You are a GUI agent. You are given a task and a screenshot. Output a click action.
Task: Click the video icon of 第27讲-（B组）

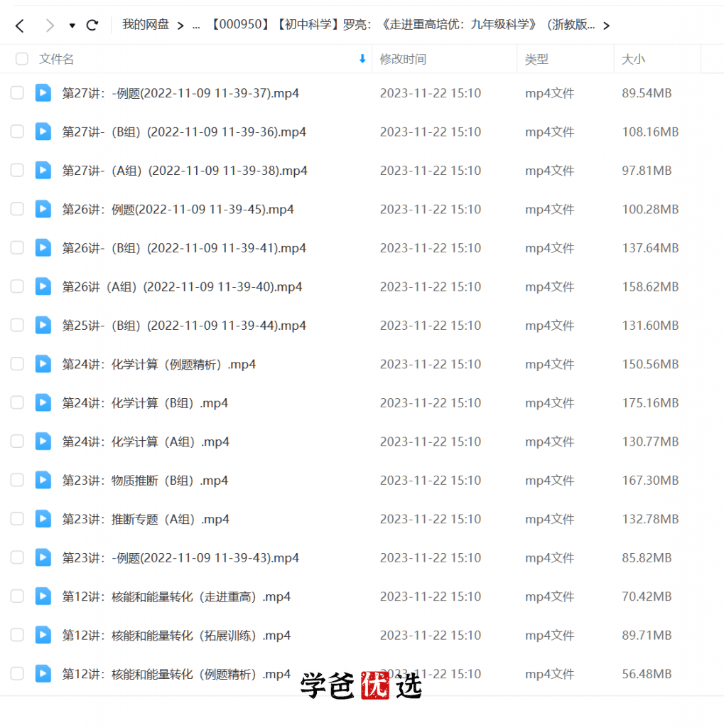tap(43, 132)
